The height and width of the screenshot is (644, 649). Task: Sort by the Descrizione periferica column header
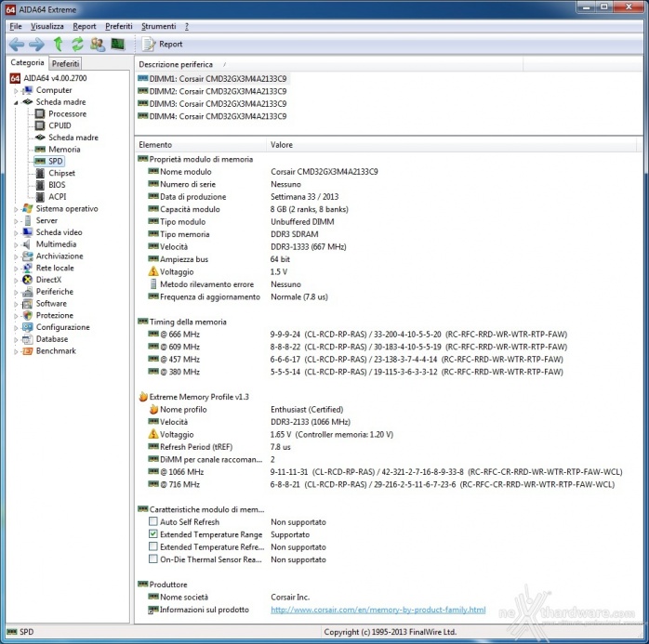click(328, 64)
